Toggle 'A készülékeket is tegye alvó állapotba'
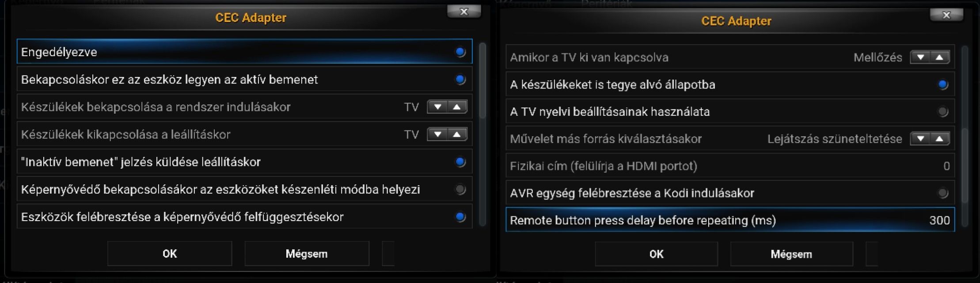This screenshot has width=980, height=283. pyautogui.click(x=943, y=84)
